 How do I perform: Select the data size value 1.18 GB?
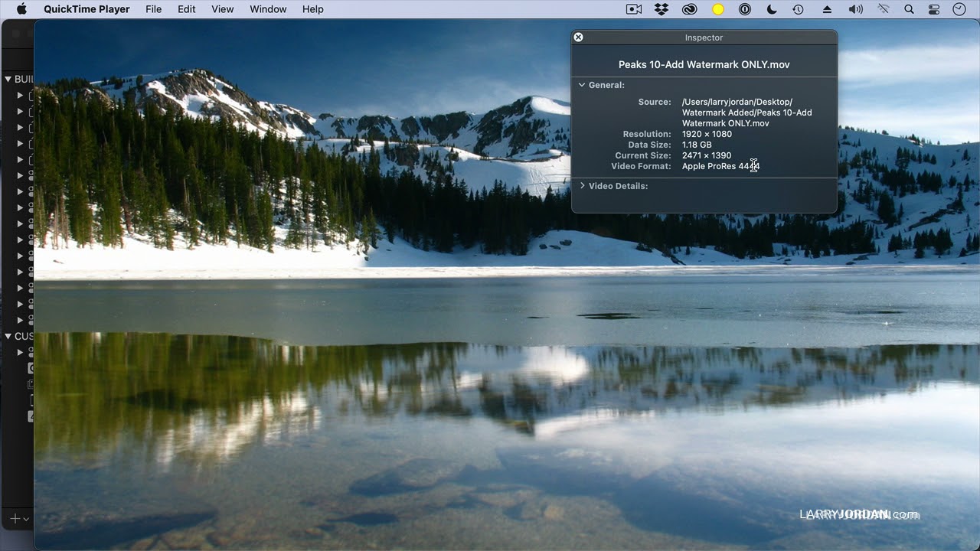point(697,145)
